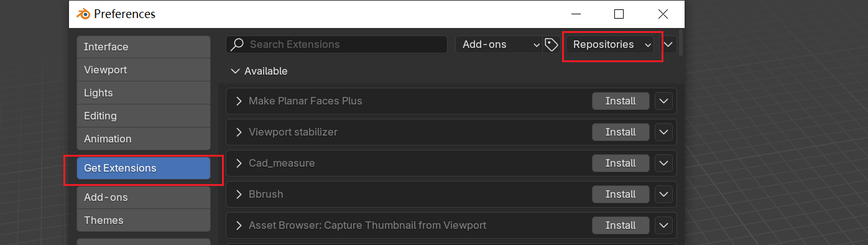Viewport: 868px width, 245px height.
Task: Click the Blender logo in the title bar
Action: [x=83, y=14]
